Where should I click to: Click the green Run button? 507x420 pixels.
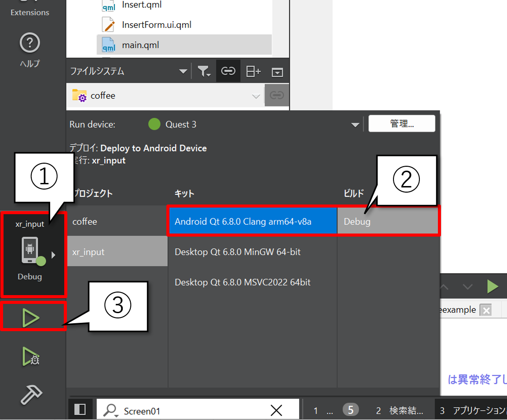31,318
